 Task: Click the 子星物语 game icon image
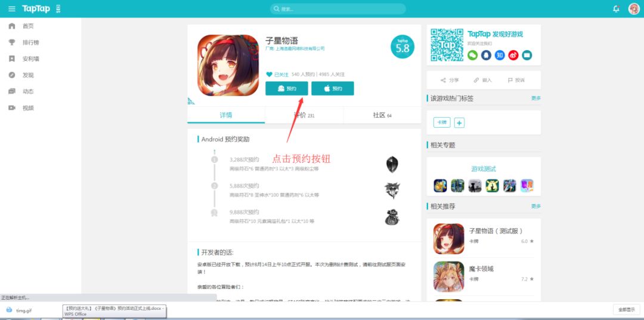click(228, 66)
